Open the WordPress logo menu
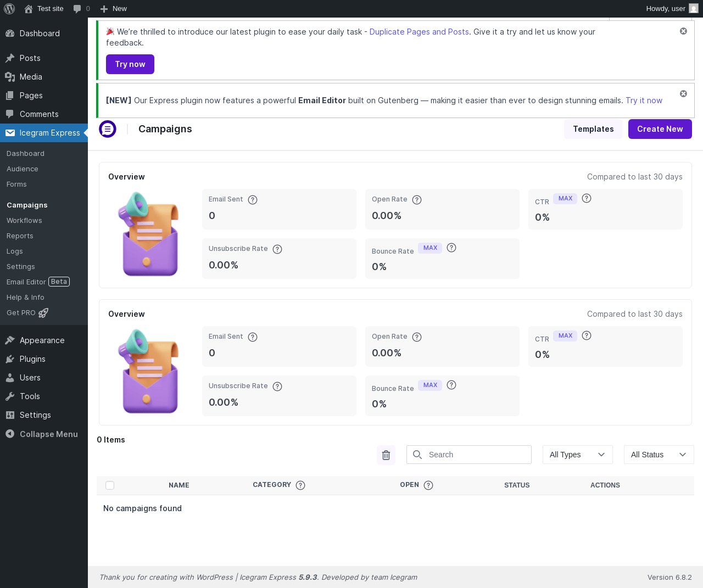Viewport: 703px width, 588px height. 9,9
